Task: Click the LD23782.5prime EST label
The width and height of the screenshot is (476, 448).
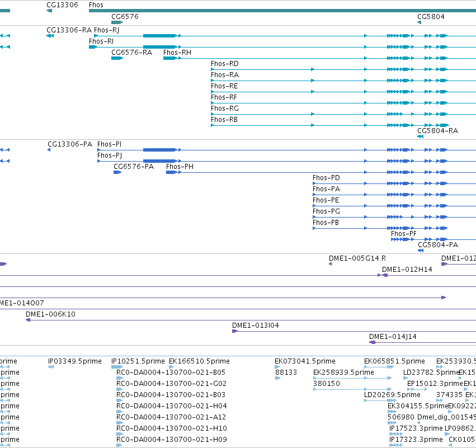Action: point(431,372)
